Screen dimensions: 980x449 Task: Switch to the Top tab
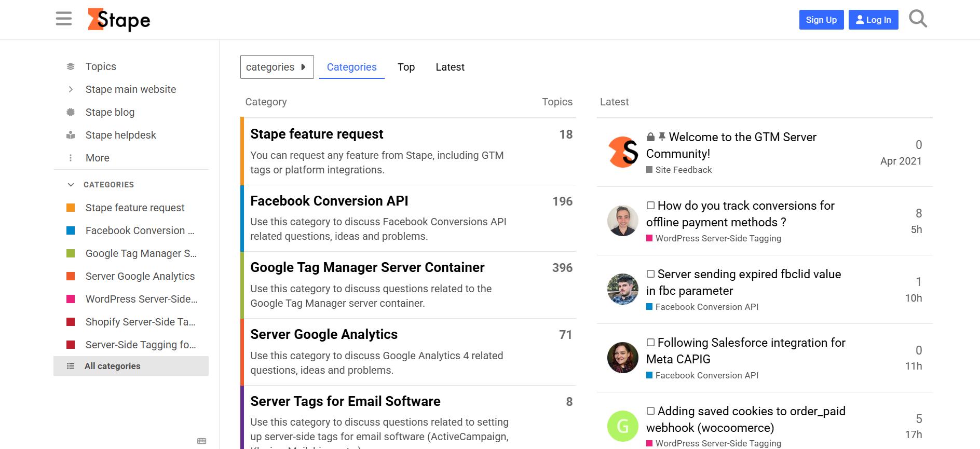[406, 67]
